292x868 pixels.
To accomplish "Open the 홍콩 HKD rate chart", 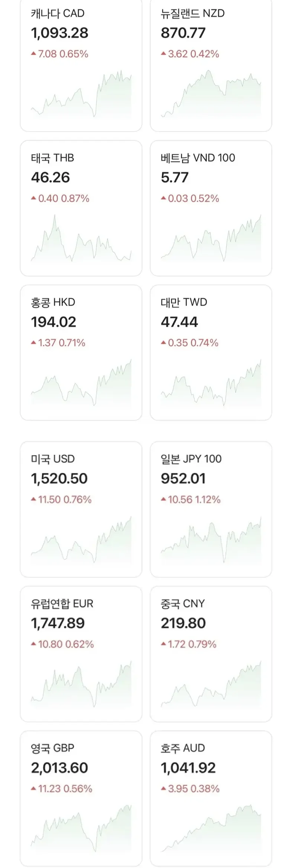I will [81, 382].
